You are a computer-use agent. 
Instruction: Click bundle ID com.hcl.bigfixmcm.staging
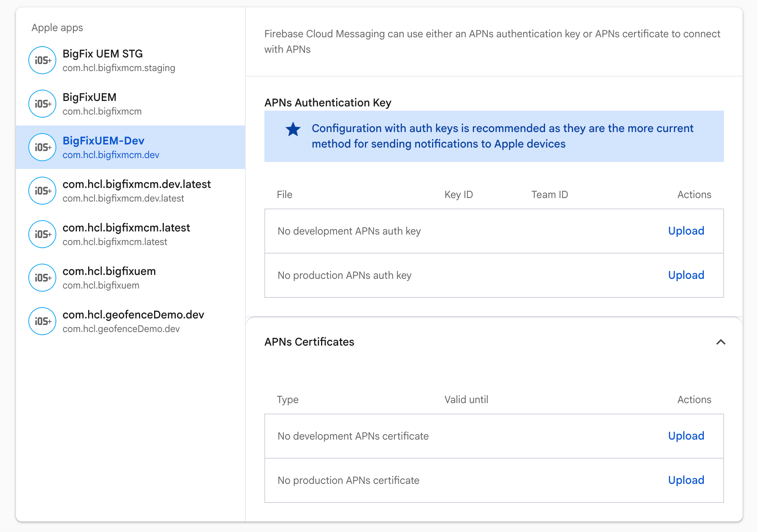[119, 68]
